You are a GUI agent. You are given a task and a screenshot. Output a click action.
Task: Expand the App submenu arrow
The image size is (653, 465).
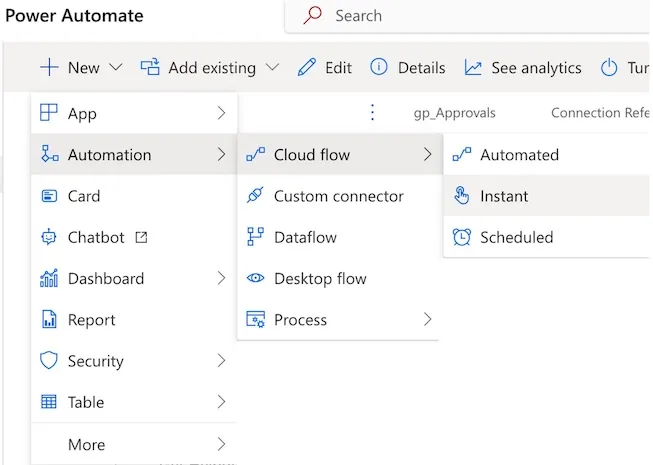pyautogui.click(x=222, y=113)
